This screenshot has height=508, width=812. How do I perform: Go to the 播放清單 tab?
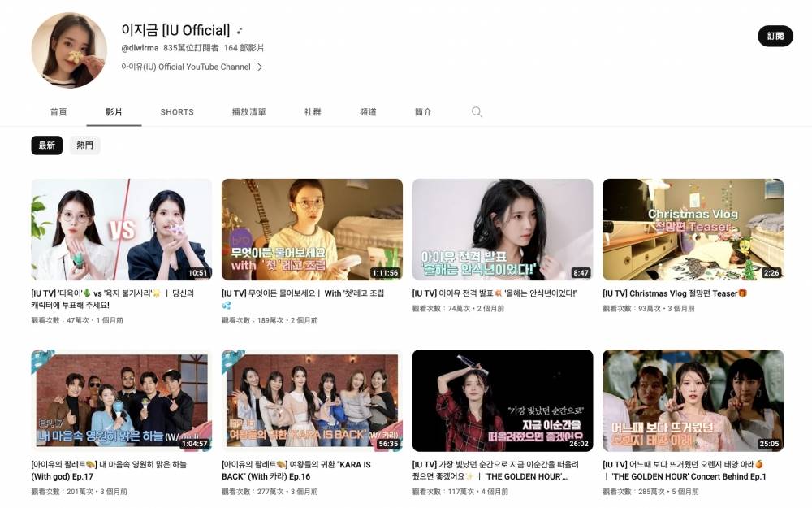tap(249, 112)
